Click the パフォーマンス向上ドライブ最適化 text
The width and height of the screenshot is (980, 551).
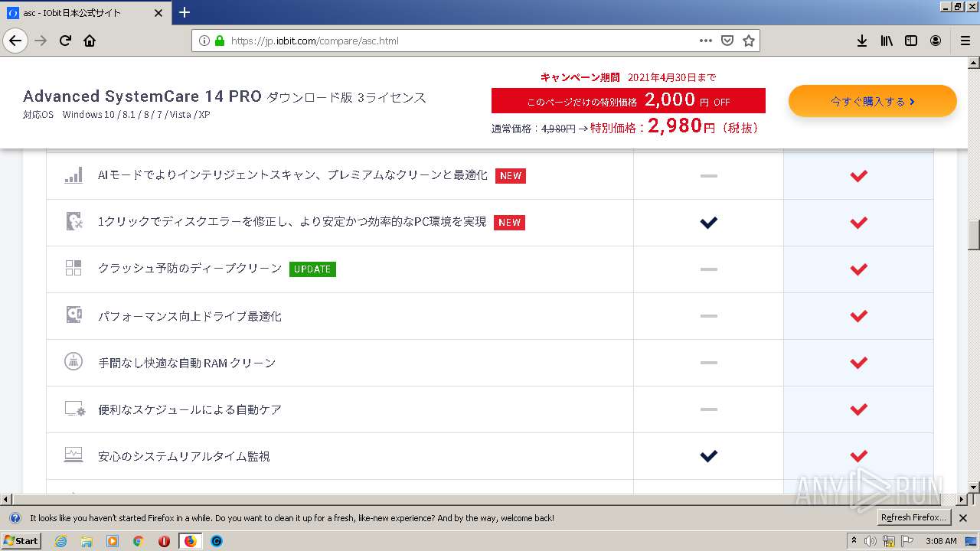click(190, 316)
